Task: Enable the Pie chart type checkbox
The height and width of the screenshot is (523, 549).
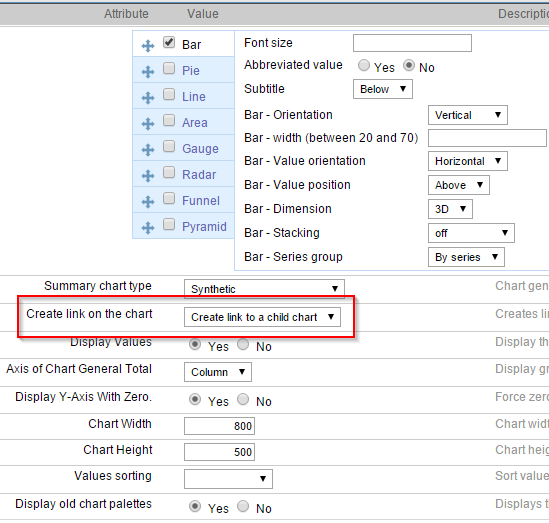Action: point(169,68)
